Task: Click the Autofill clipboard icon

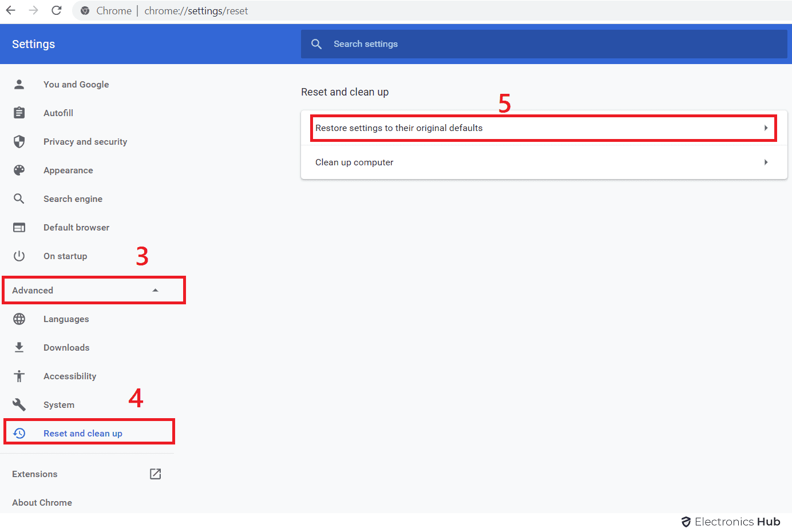Action: click(x=19, y=113)
